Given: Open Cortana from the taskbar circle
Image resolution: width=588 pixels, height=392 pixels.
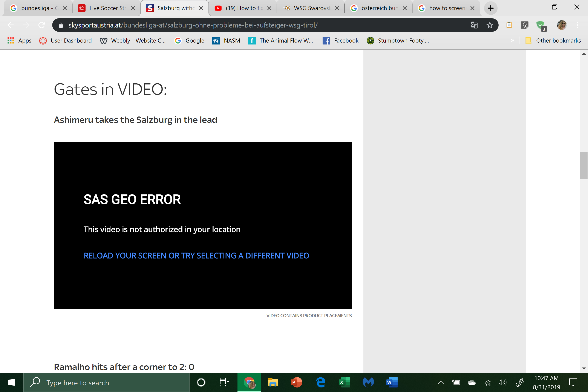Looking at the screenshot, I should click(x=201, y=382).
